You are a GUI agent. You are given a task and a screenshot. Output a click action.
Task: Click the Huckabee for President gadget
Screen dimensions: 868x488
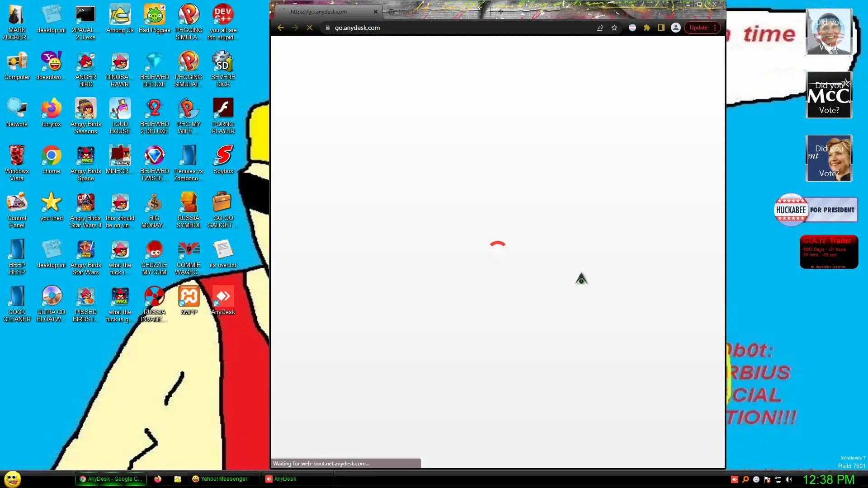816,210
